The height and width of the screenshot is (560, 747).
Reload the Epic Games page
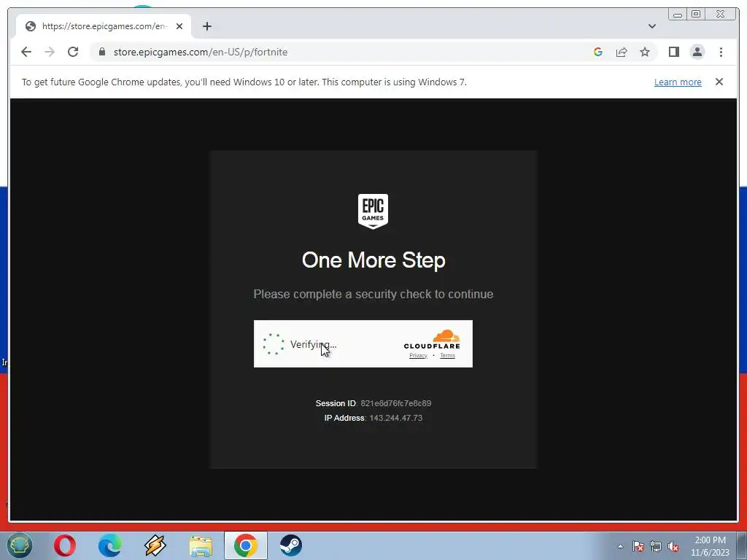point(73,52)
